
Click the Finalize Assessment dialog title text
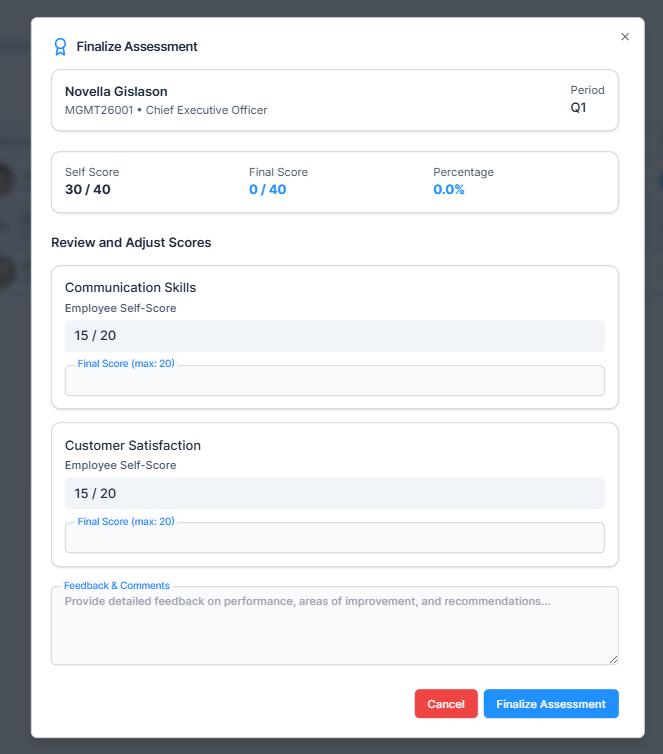pos(137,46)
